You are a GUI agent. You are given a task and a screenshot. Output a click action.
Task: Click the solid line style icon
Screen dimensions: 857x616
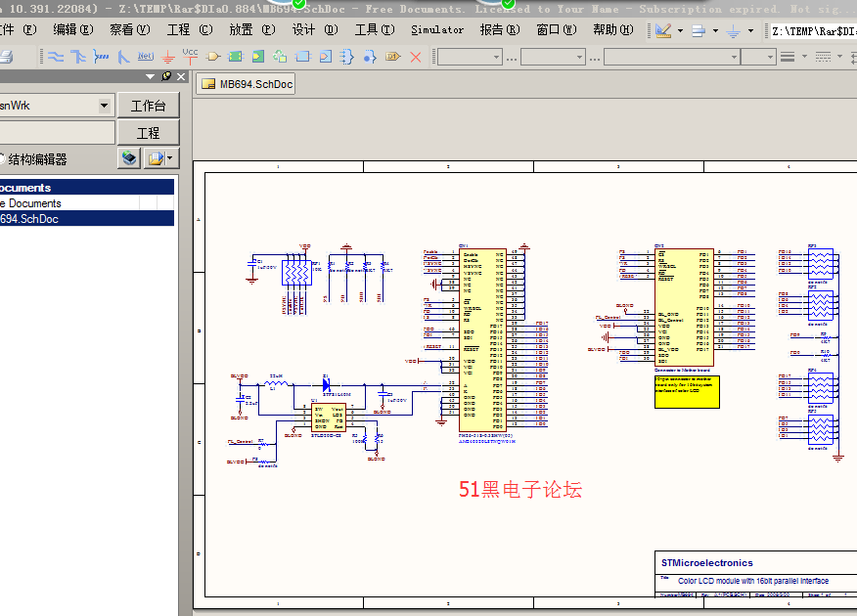(788, 57)
